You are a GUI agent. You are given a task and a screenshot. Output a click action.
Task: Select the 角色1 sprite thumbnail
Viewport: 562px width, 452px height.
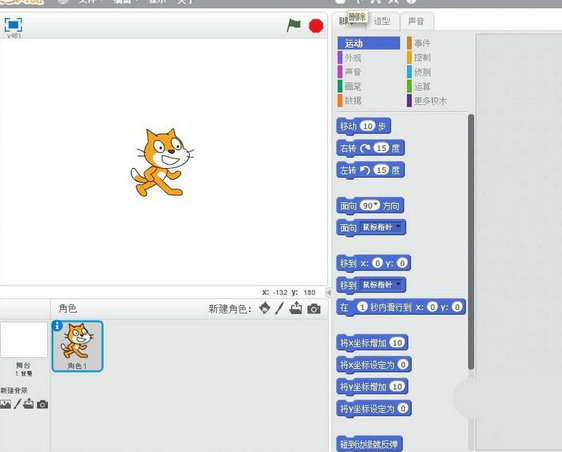77,346
